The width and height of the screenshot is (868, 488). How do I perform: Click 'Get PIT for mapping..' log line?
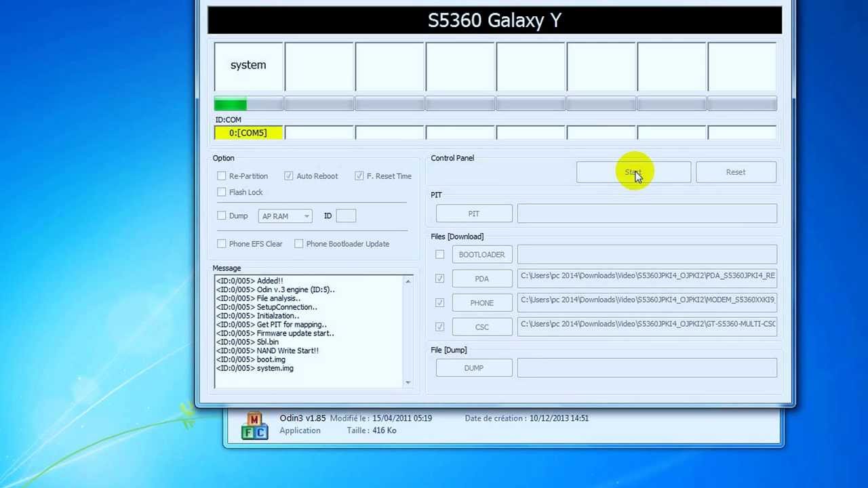tap(271, 325)
